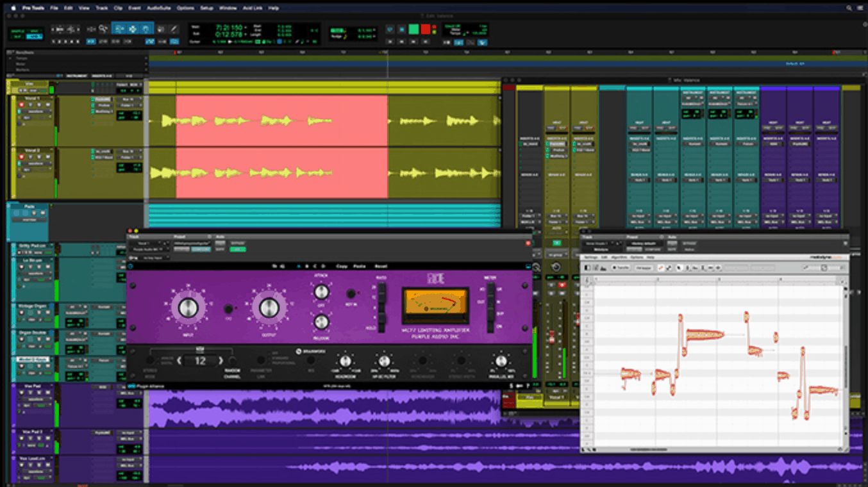
Task: Click the Output knob on MC77
Action: (x=269, y=308)
